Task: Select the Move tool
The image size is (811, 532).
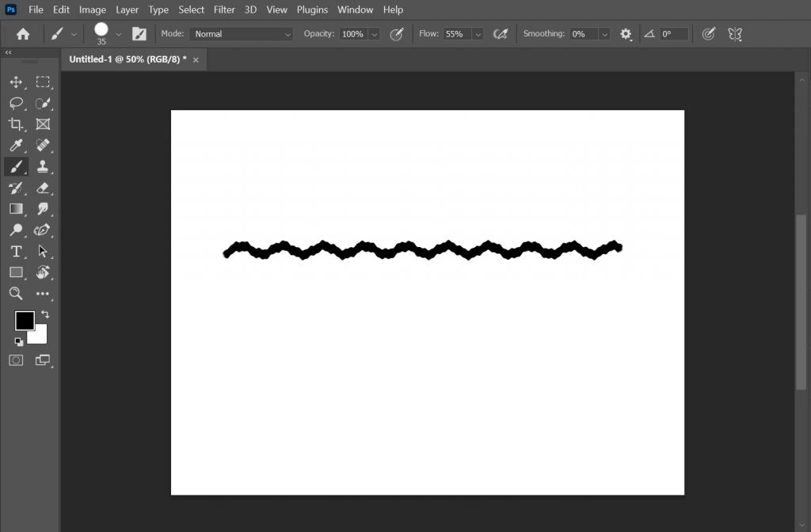Action: [16, 82]
